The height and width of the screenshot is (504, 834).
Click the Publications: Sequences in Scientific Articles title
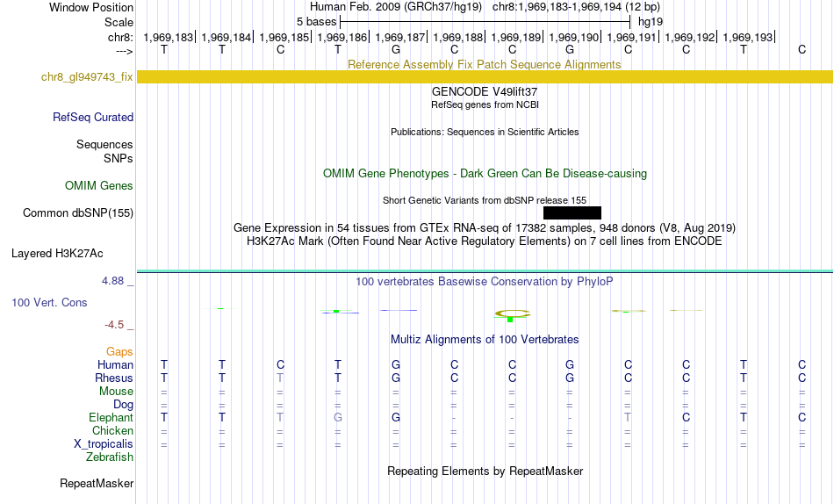[485, 132]
